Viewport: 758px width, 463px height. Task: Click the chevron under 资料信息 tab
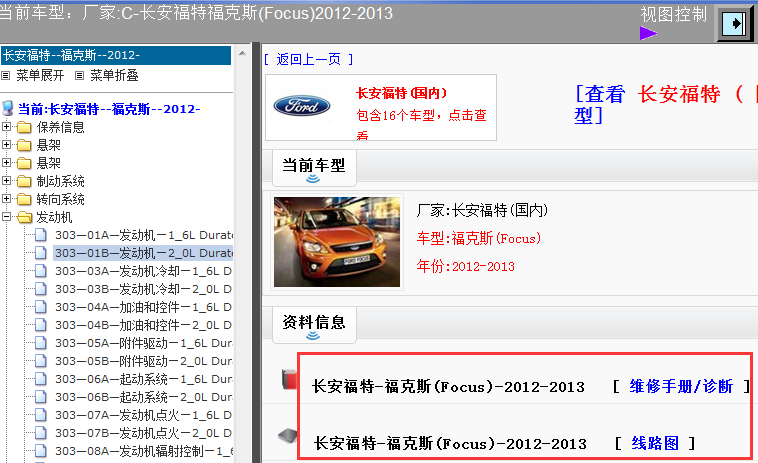click(x=313, y=336)
